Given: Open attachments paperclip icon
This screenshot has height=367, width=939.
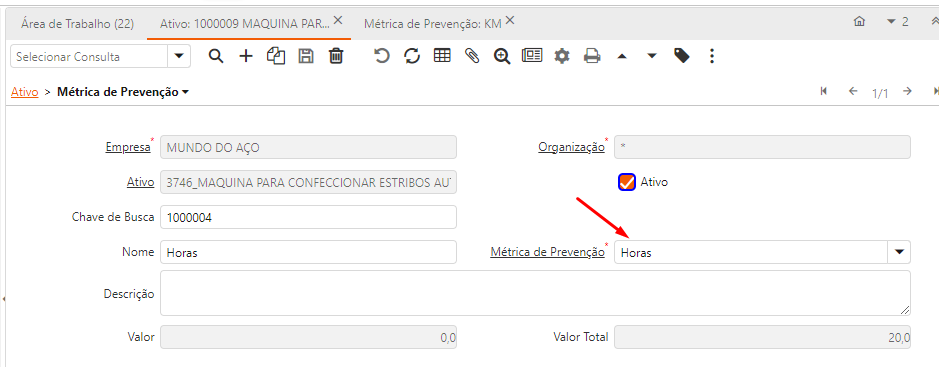Looking at the screenshot, I should pos(472,56).
